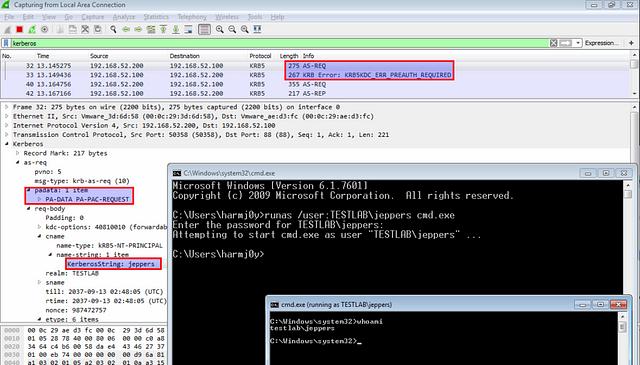640x365 pixels.
Task: Open the Telephony menu
Action: (192, 17)
